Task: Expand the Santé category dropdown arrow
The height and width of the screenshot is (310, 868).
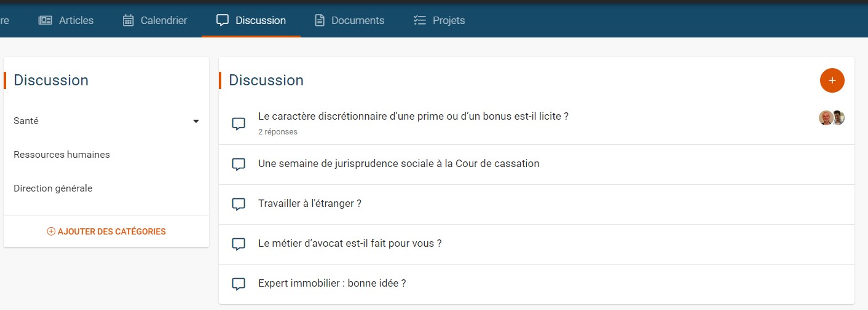Action: [196, 121]
